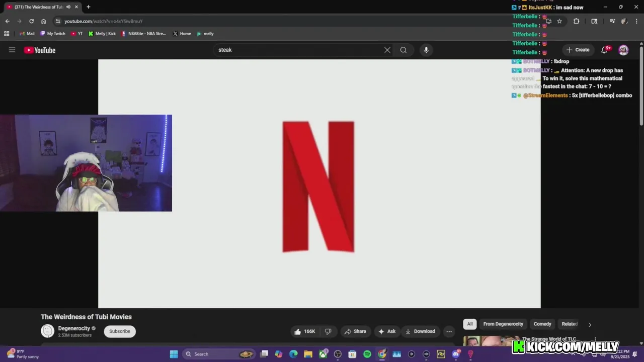Click the YouTube search magnifier button
The image size is (644, 362).
click(404, 50)
